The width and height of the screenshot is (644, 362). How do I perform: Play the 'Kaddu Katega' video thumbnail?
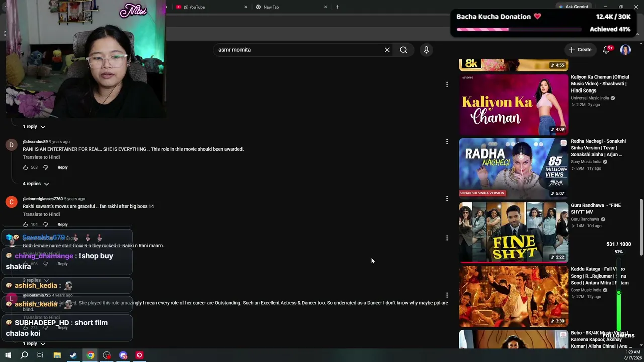[513, 297]
